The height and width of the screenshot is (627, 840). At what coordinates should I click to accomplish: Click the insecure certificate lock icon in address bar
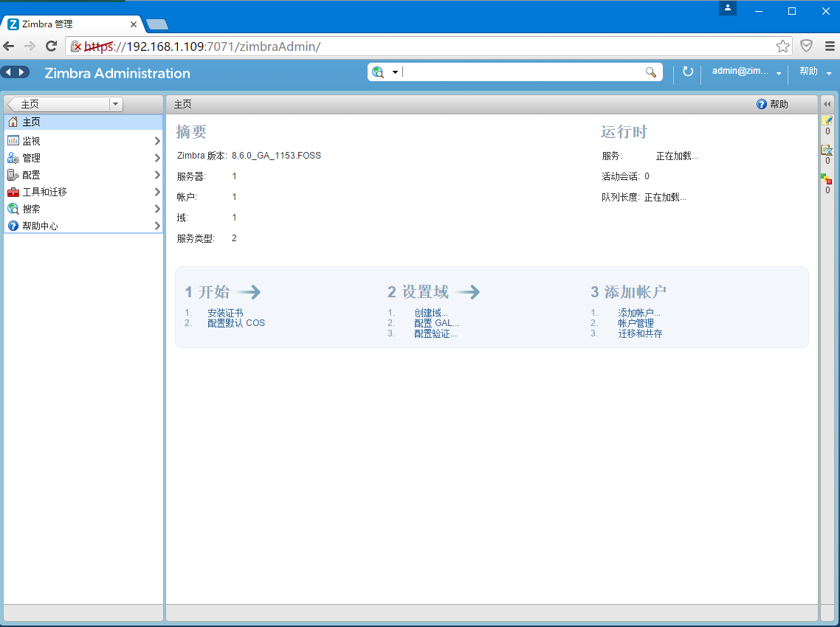76,46
